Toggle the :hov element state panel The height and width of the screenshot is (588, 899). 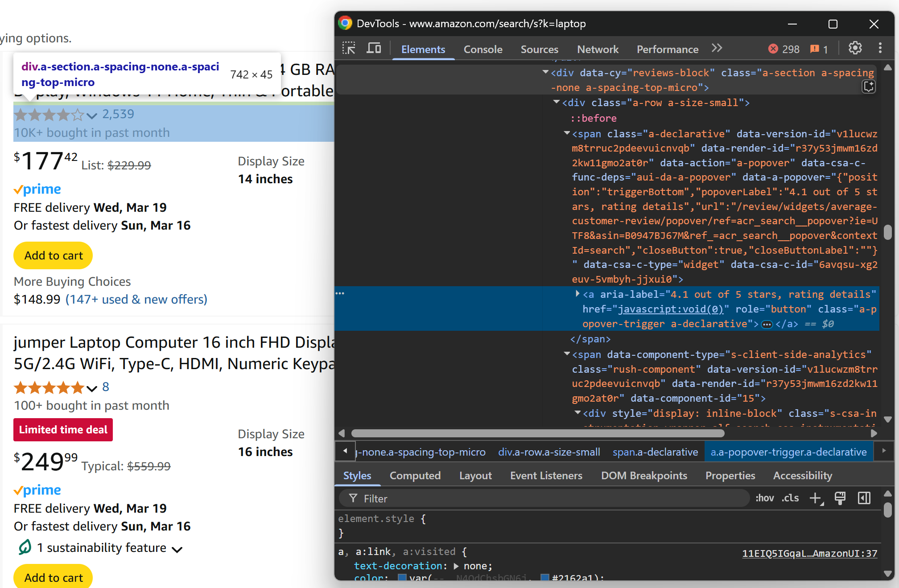[x=765, y=498]
